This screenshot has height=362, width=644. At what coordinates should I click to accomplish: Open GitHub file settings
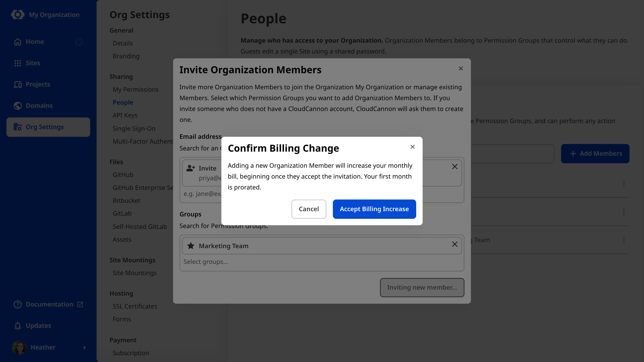click(x=123, y=175)
